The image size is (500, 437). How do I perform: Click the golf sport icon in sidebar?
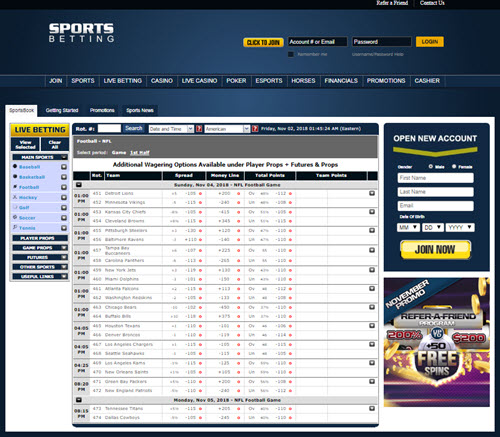[15, 207]
